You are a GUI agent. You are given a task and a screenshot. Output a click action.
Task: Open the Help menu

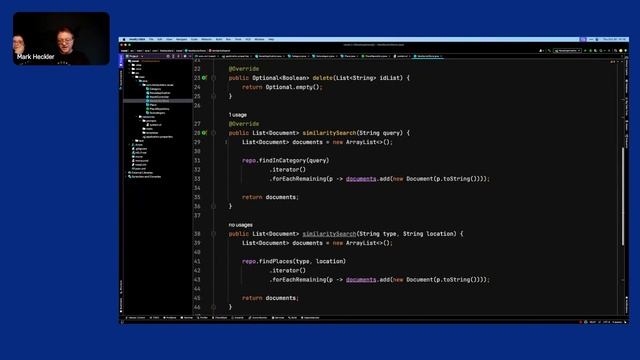point(271,39)
